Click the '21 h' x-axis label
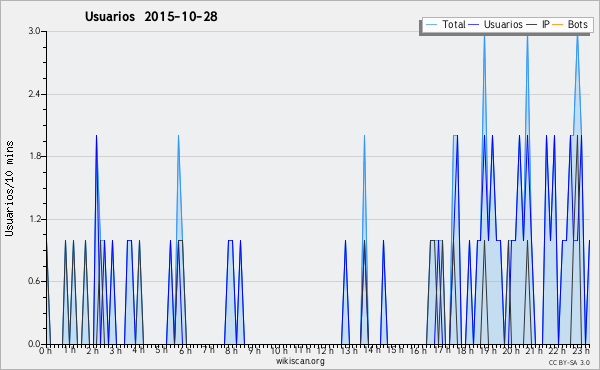This screenshot has height=370, width=600. (x=534, y=350)
